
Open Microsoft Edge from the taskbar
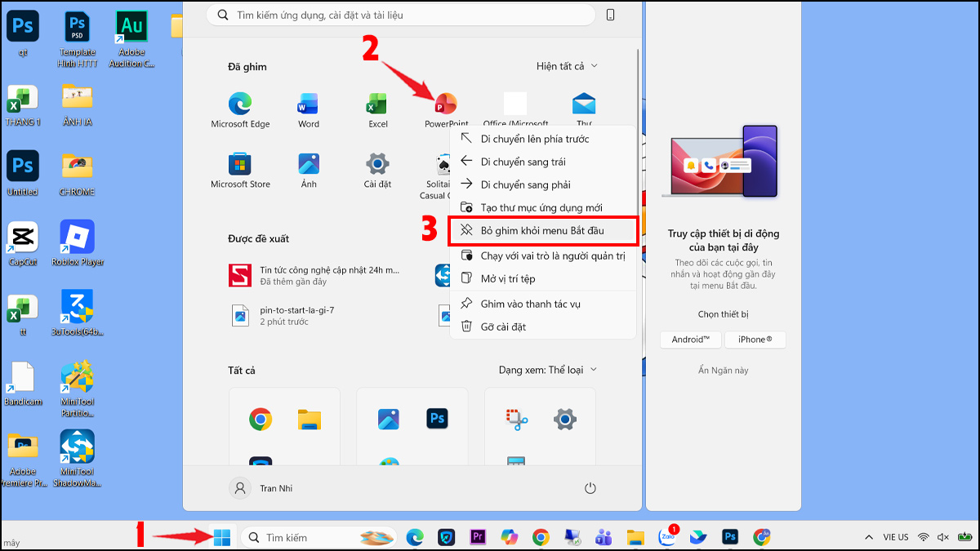pos(415,537)
